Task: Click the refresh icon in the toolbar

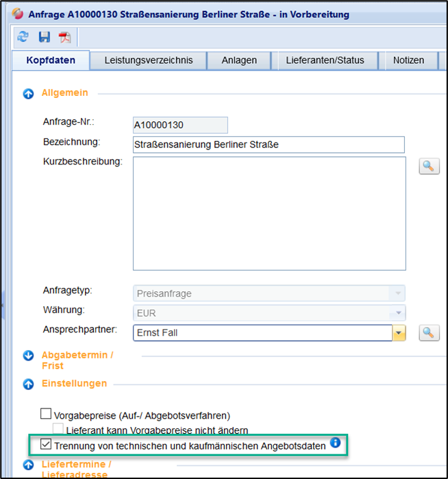Action: click(23, 37)
